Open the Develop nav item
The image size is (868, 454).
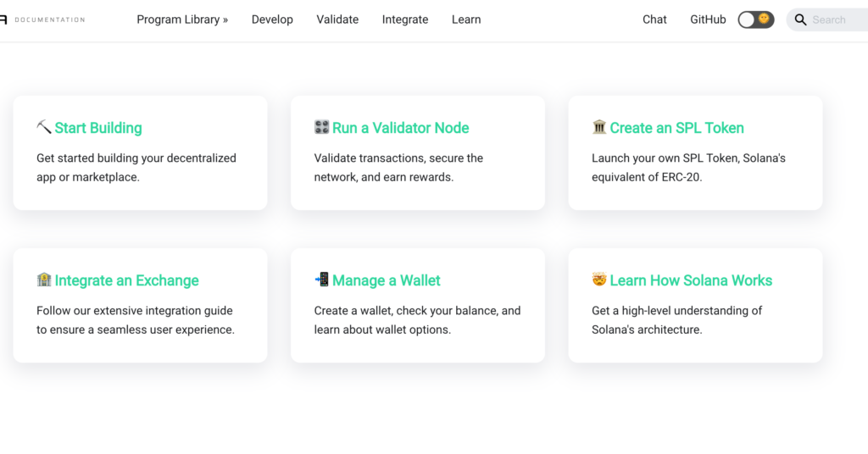[x=272, y=20]
